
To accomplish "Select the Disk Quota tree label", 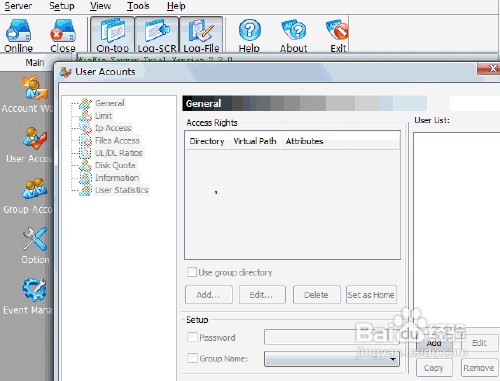I will coord(115,165).
